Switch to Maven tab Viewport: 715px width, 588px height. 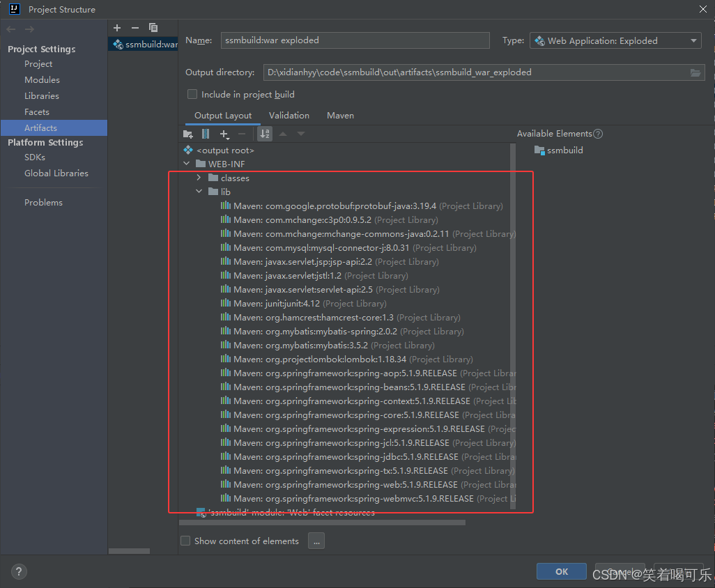(340, 116)
